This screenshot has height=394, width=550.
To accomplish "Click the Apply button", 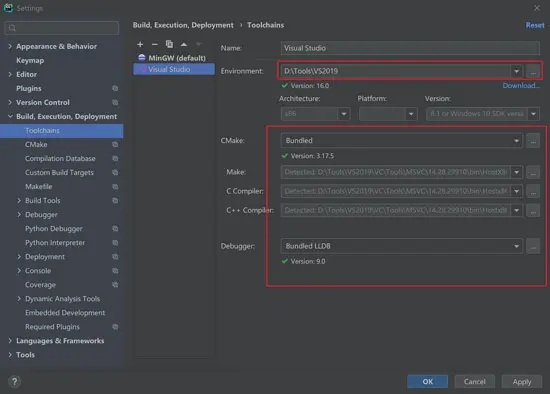I will coord(522,382).
